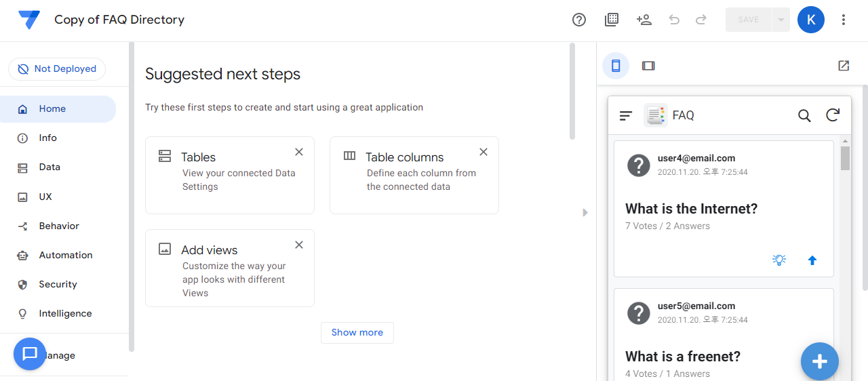This screenshot has height=381, width=868.
Task: Click the main content vertical scrollbar
Action: [x=572, y=92]
